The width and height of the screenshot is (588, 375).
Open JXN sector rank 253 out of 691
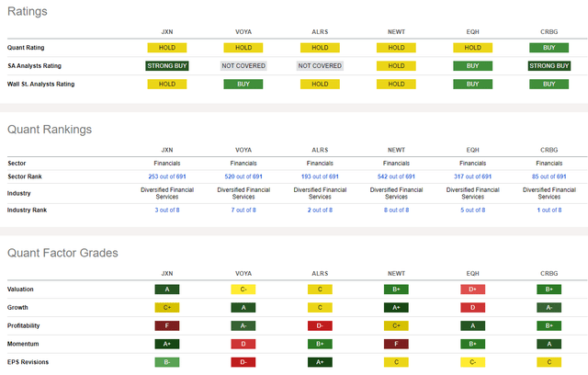[x=167, y=176]
